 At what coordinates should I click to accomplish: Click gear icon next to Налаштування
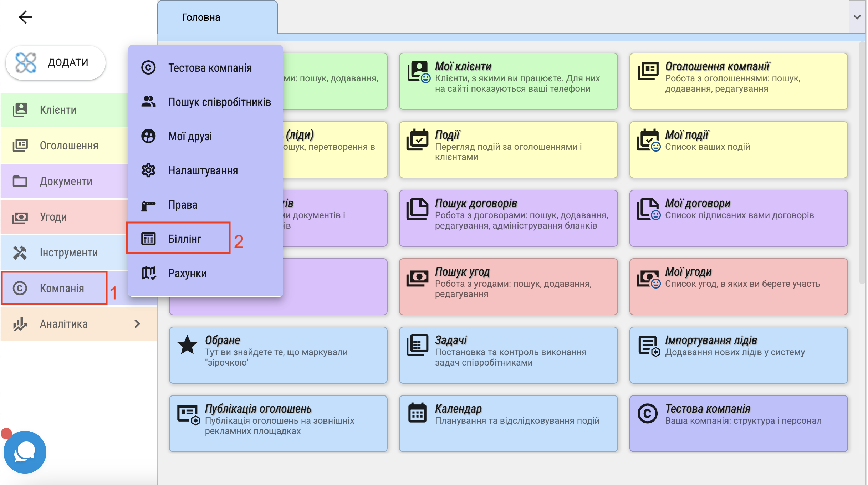pos(148,170)
